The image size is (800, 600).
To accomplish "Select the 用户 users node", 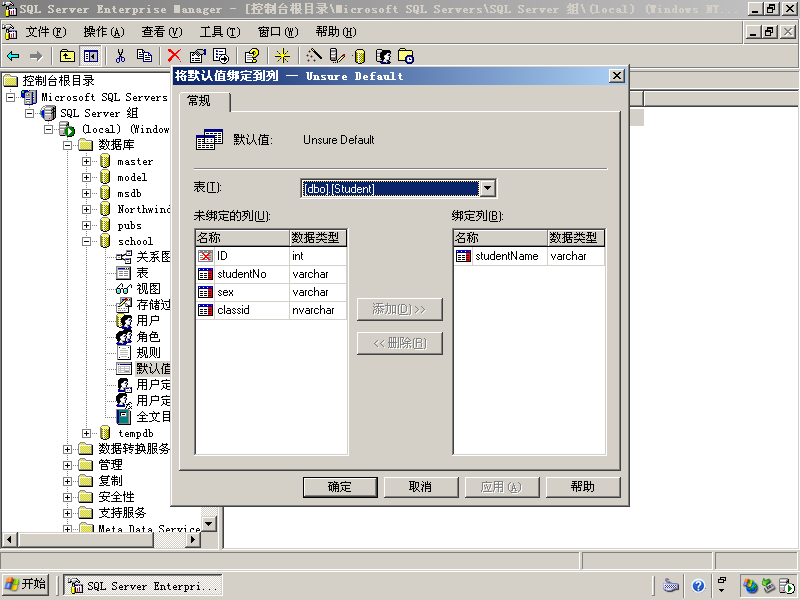I will click(148, 320).
